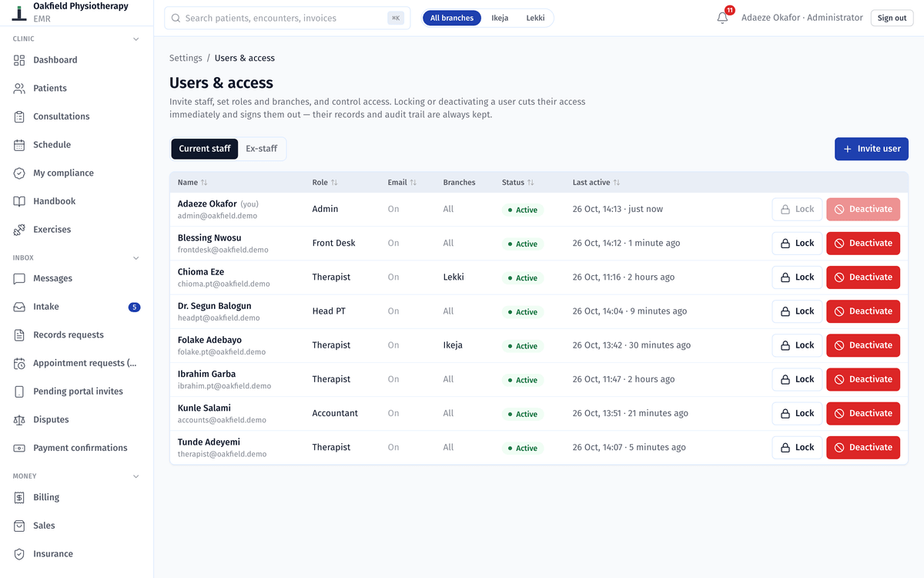Image resolution: width=924 pixels, height=578 pixels.
Task: Collapse the MONEY sidebar section
Action: click(x=136, y=476)
